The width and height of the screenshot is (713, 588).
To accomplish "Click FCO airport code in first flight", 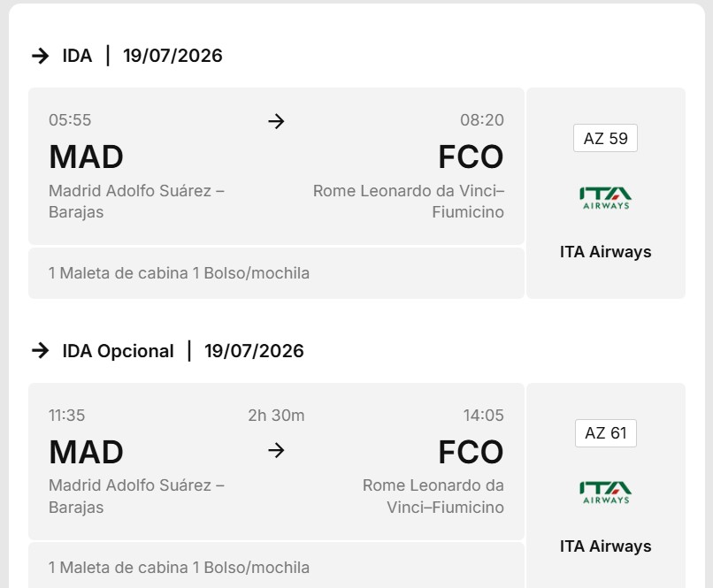I will point(471,157).
